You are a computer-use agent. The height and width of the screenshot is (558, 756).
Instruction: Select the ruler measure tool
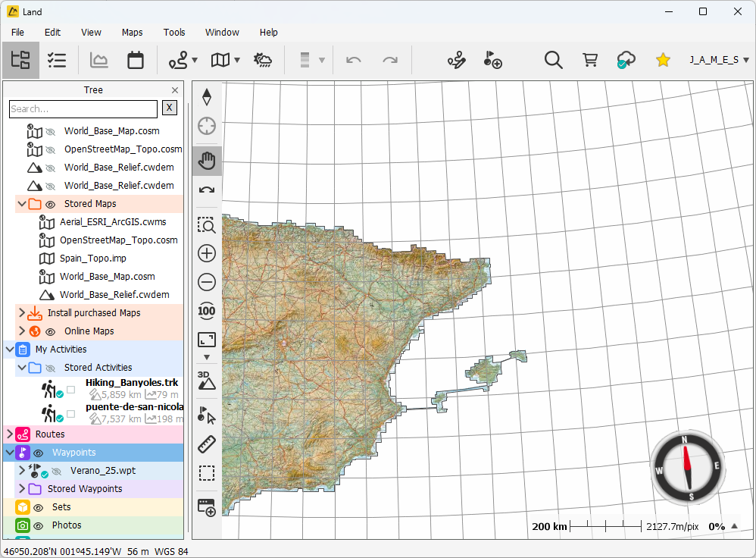coord(207,444)
